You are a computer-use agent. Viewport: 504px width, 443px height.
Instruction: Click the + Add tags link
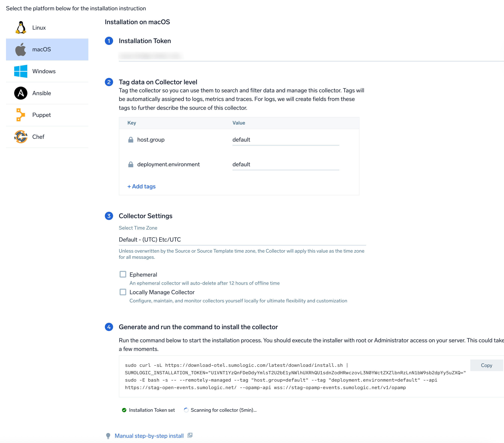point(141,186)
